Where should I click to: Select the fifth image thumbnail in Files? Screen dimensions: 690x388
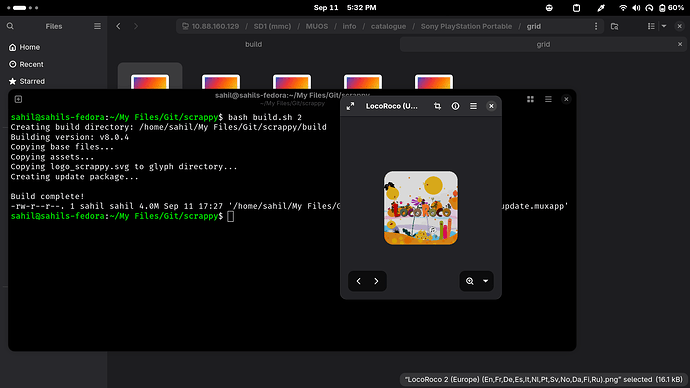click(434, 81)
